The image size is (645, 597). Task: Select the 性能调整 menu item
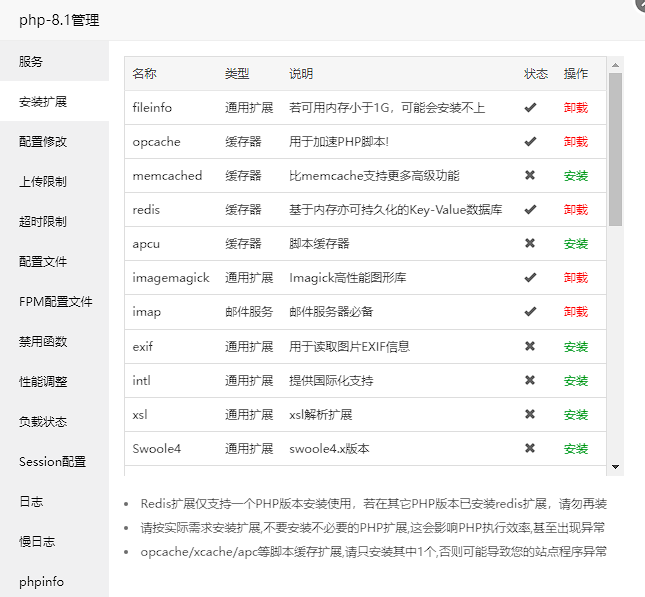tap(43, 381)
